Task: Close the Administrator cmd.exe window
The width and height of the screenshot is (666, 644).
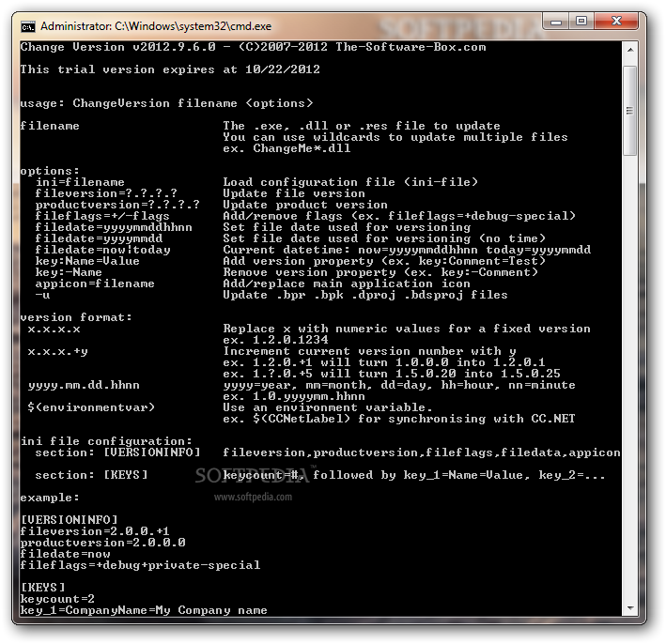Action: tap(616, 22)
